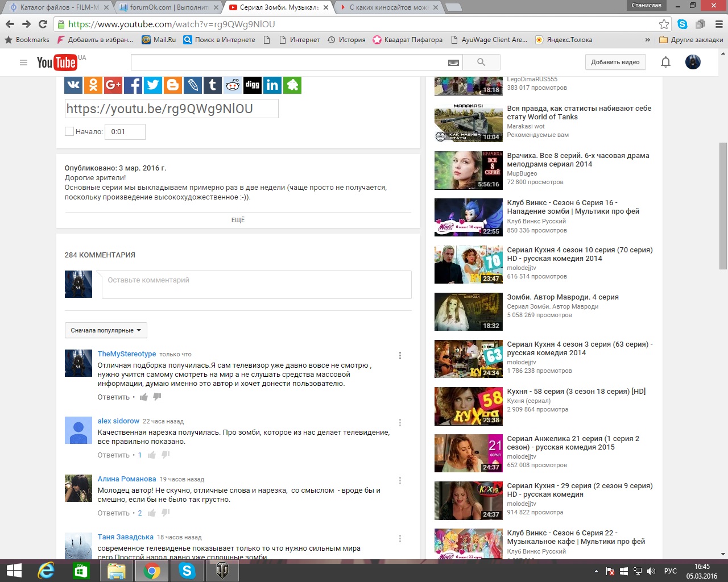728x582 pixels.
Task: Share via the LiveJournal pencil icon
Action: point(193,85)
